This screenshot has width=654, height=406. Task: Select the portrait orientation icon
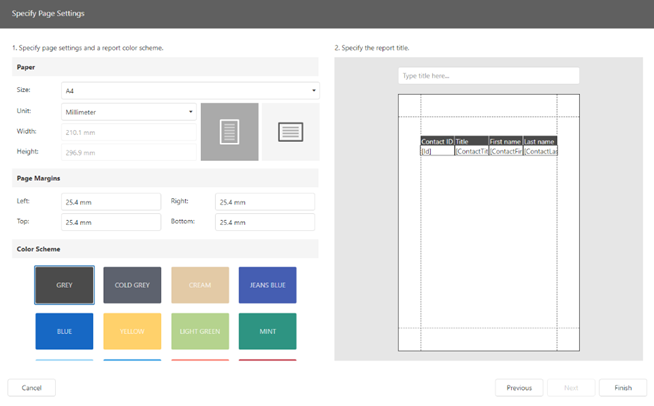229,132
